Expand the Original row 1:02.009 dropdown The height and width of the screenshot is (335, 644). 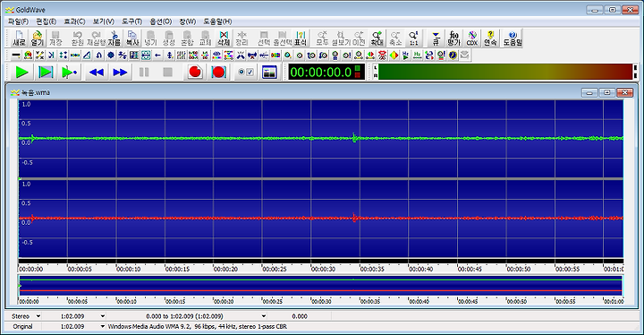103,326
